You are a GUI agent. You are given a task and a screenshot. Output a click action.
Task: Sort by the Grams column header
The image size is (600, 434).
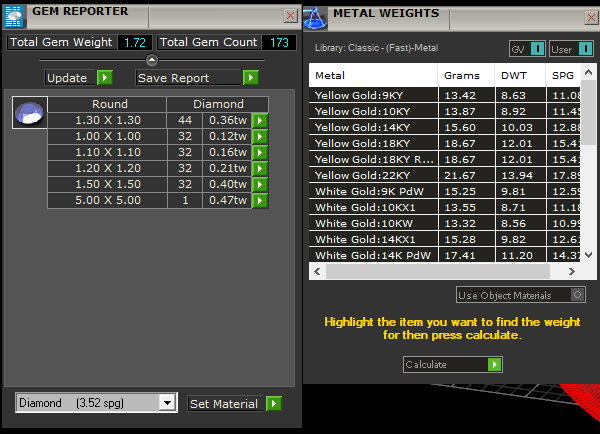pos(466,76)
